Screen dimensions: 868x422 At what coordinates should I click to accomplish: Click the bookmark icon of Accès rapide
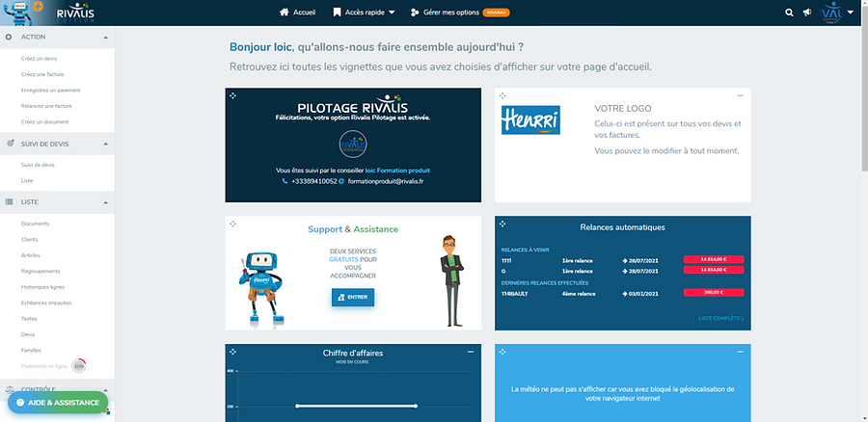337,13
